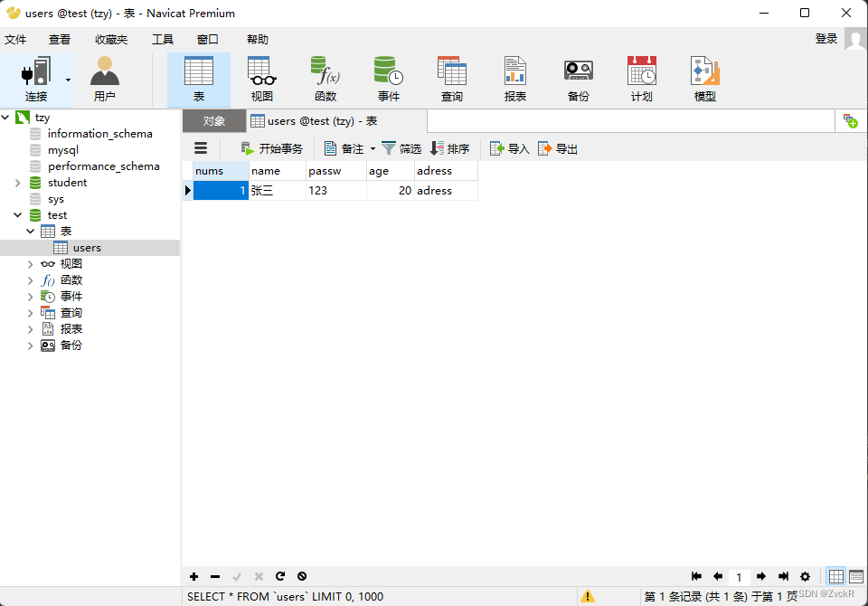
Task: Click the cell containing 张三
Action: pos(278,191)
